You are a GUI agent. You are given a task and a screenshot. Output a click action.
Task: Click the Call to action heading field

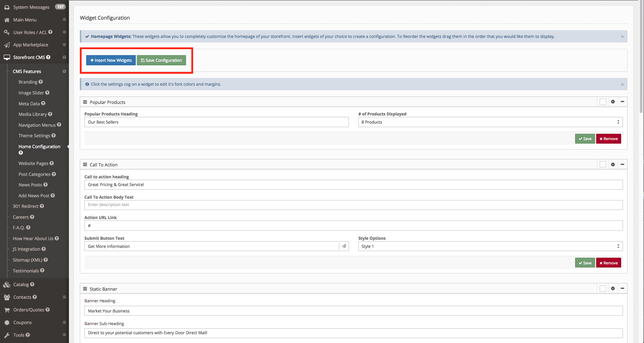click(353, 184)
